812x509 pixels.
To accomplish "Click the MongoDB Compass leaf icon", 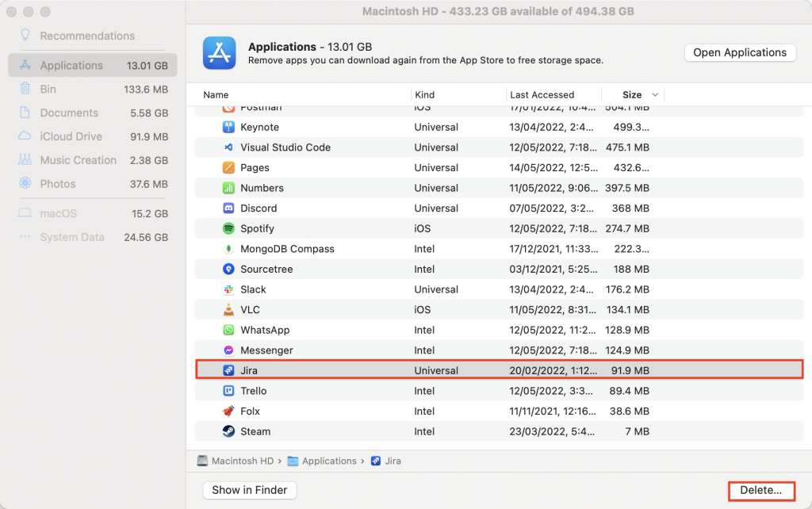I will point(228,248).
